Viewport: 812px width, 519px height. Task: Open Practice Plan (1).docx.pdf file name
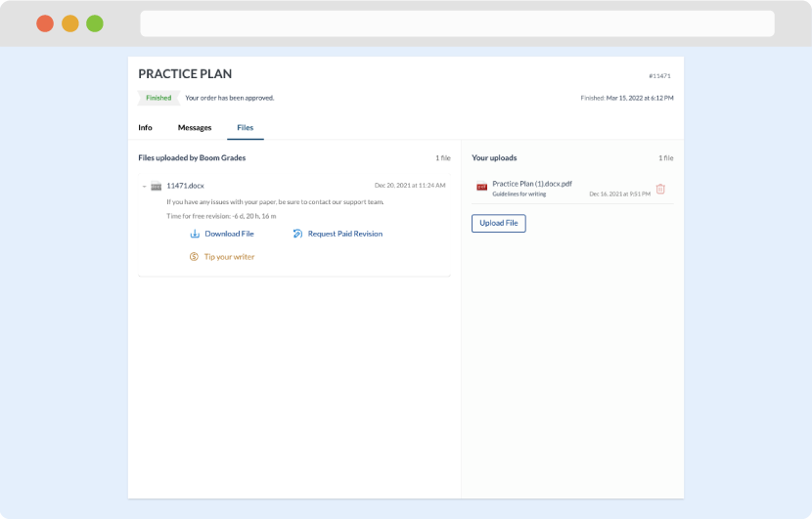[532, 184]
